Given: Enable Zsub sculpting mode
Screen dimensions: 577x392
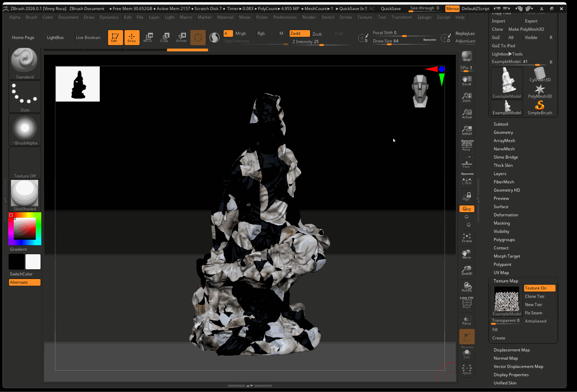Looking at the screenshot, I should (x=317, y=34).
